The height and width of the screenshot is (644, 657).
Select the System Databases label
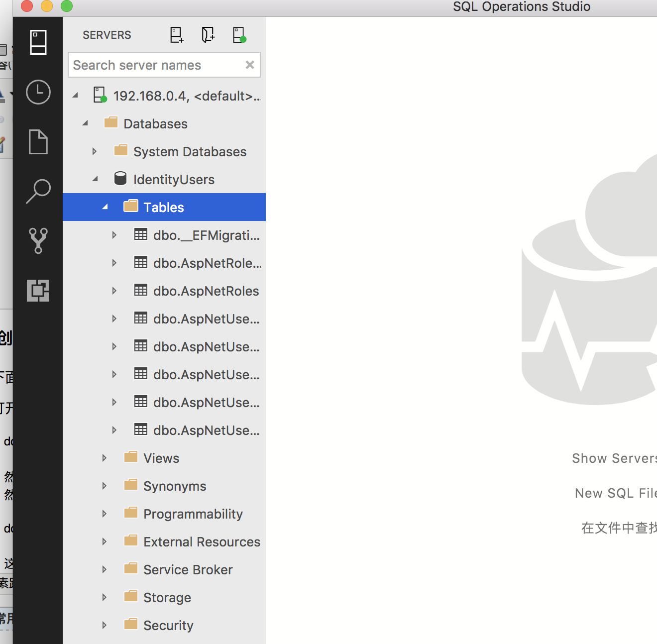pyautogui.click(x=190, y=152)
